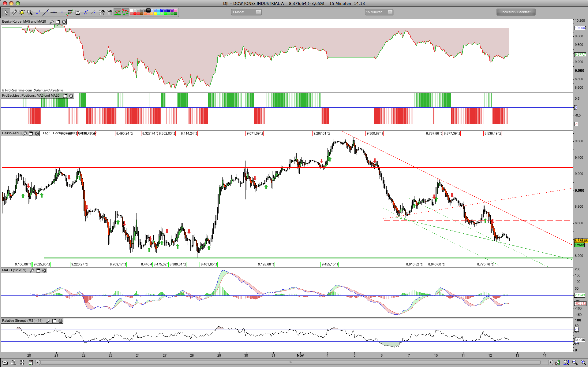Image resolution: width=588 pixels, height=367 pixels.
Task: Select the horizontal line drawing tool
Action: 54,12
